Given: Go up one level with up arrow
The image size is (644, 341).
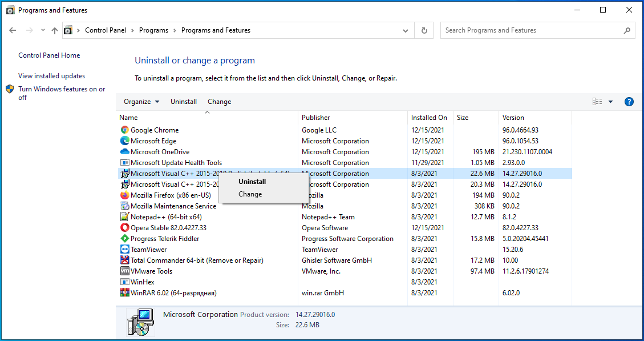Looking at the screenshot, I should pos(55,30).
